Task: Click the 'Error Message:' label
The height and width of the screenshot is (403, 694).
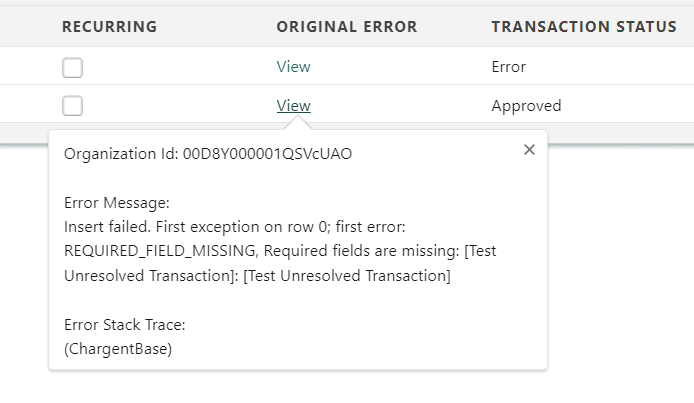Action: [x=108, y=205]
